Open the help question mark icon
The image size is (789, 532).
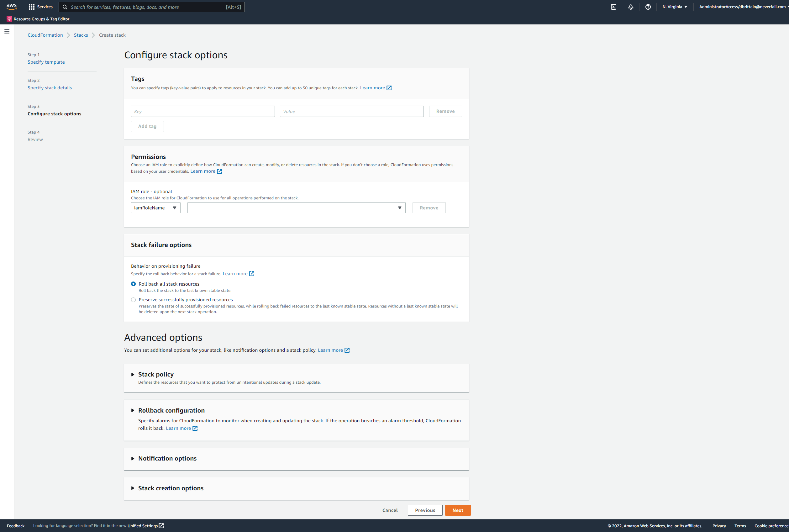pos(648,7)
